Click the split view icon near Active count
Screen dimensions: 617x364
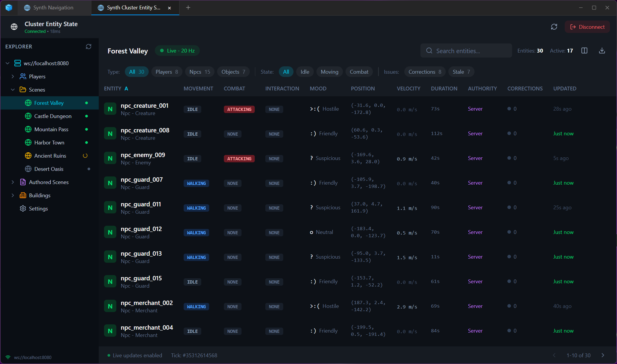pyautogui.click(x=584, y=50)
